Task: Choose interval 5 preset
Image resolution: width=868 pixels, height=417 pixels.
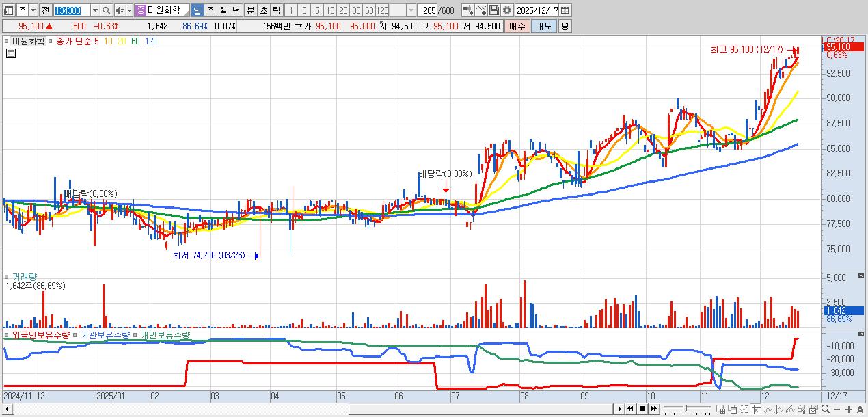Action: tap(317, 10)
